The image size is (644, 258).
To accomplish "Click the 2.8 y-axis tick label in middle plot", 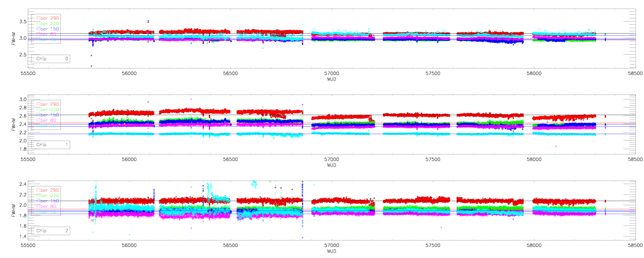I will pos(22,107).
